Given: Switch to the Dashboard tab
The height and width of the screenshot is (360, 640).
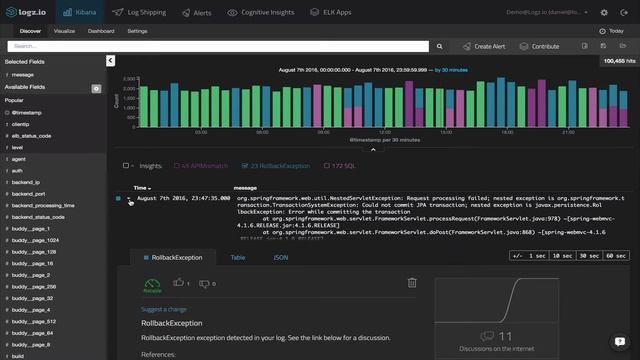Looking at the screenshot, I should 101,31.
